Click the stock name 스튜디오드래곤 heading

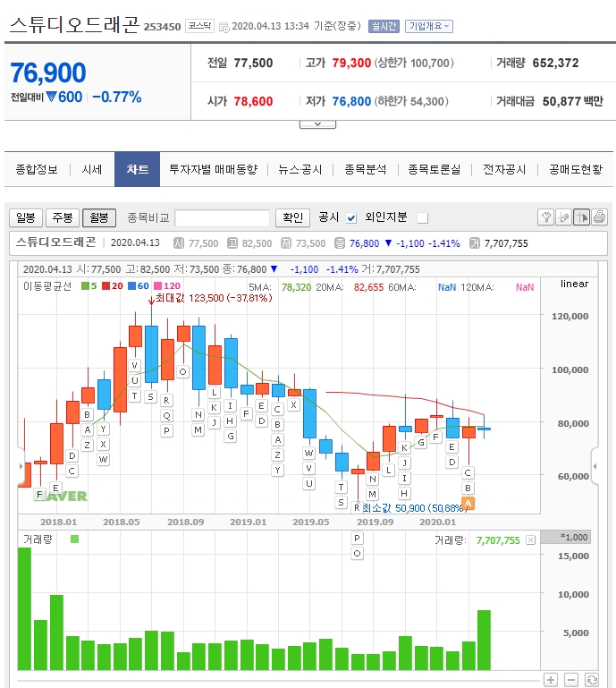(74, 24)
